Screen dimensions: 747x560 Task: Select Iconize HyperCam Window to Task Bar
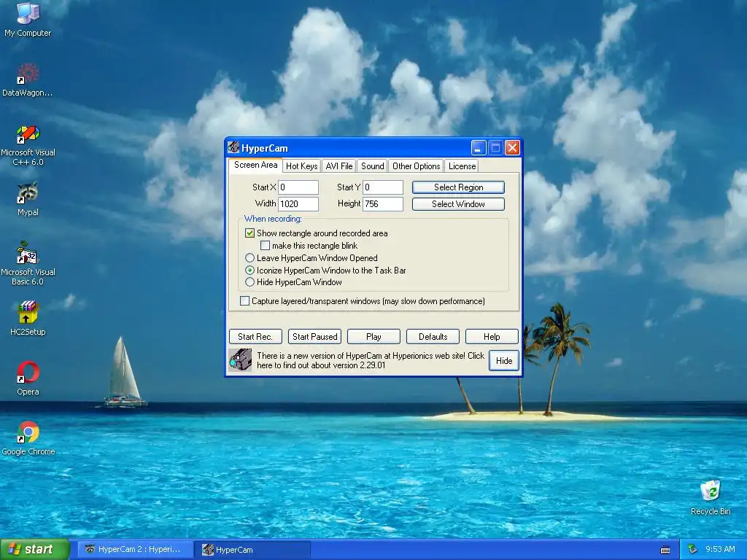coord(249,270)
